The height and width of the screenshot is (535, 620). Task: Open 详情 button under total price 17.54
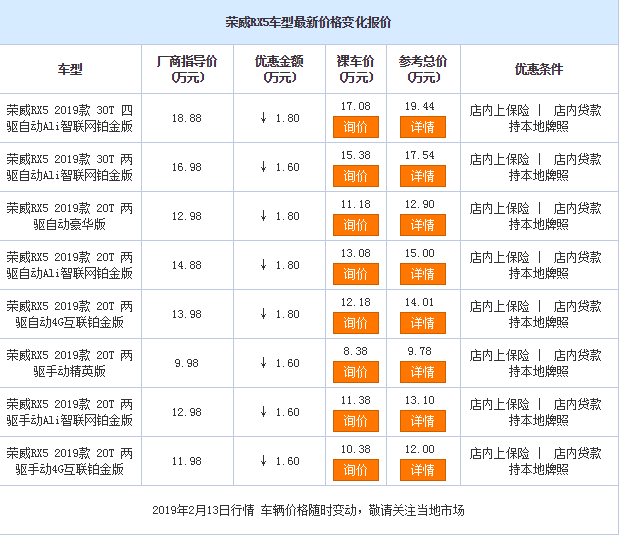pos(423,176)
